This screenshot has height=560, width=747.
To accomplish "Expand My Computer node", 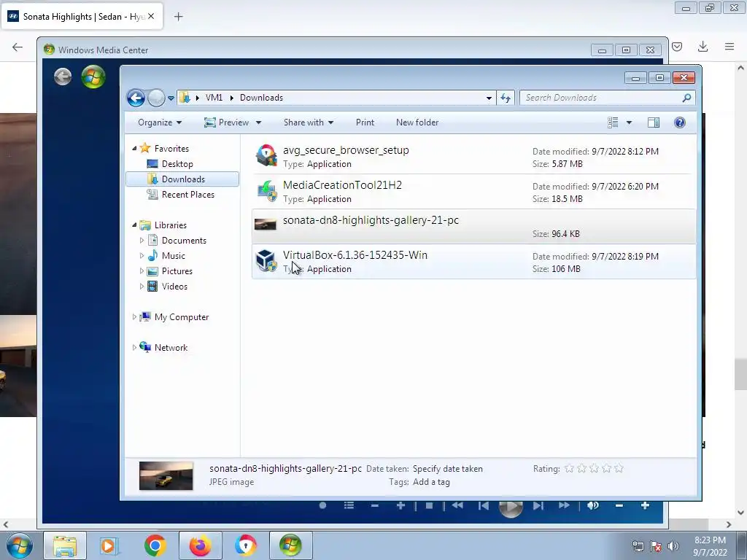I will [134, 316].
